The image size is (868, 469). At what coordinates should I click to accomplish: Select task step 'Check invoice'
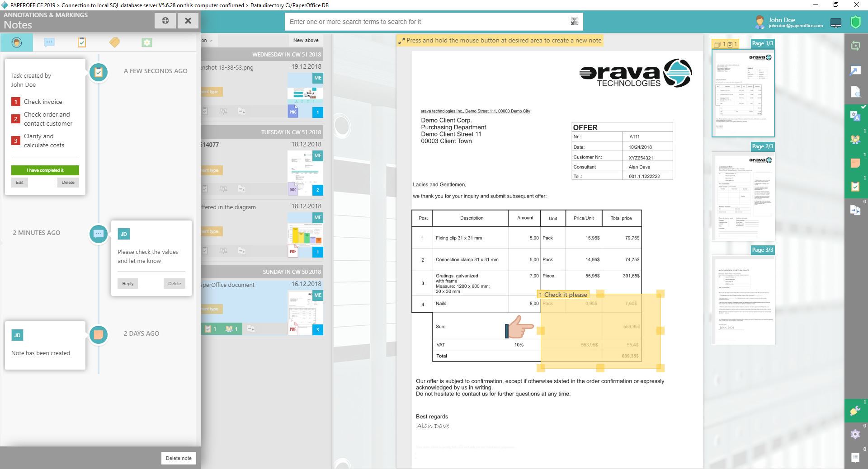tap(43, 102)
